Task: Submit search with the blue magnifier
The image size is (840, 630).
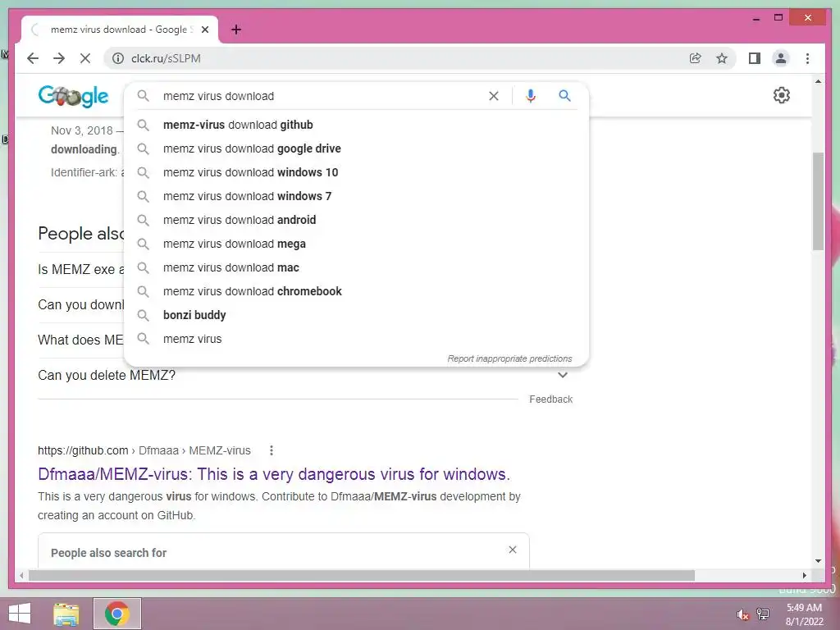Action: pos(564,96)
